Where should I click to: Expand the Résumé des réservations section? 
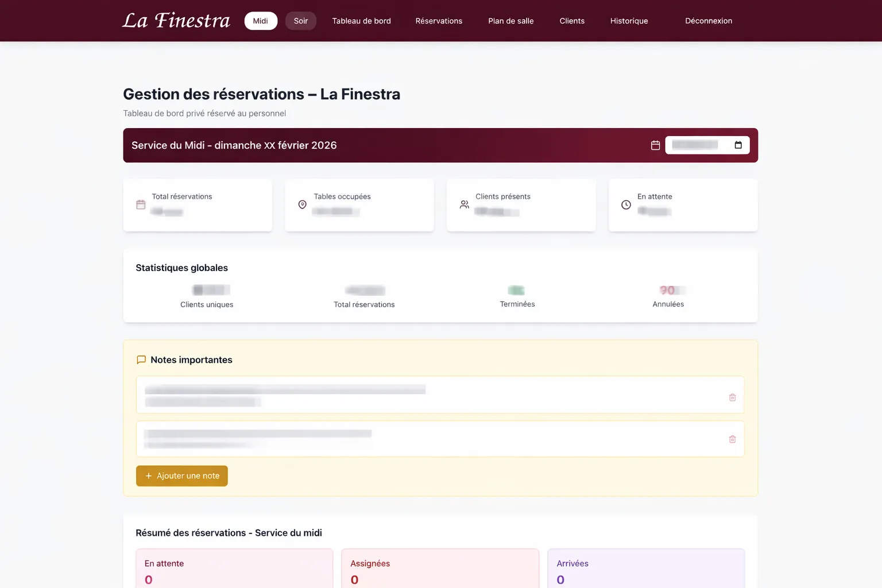[x=229, y=532]
